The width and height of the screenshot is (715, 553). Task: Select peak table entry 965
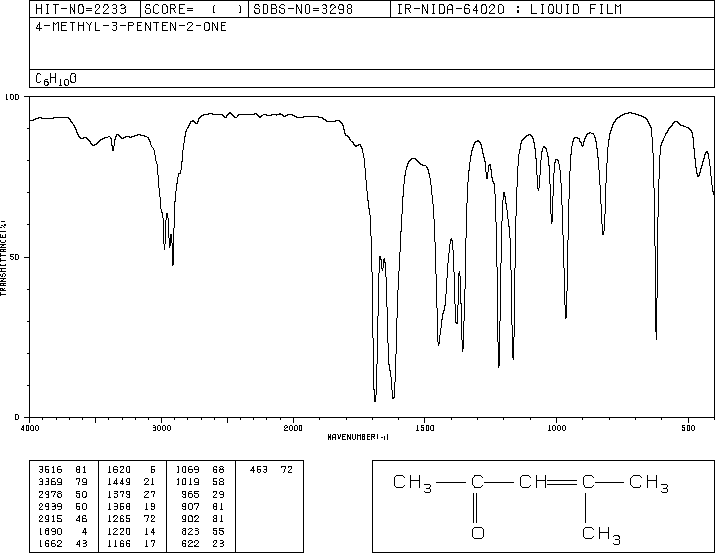pyautogui.click(x=203, y=494)
